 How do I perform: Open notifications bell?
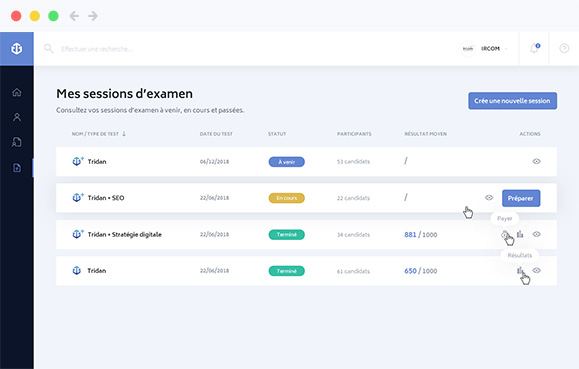point(534,48)
